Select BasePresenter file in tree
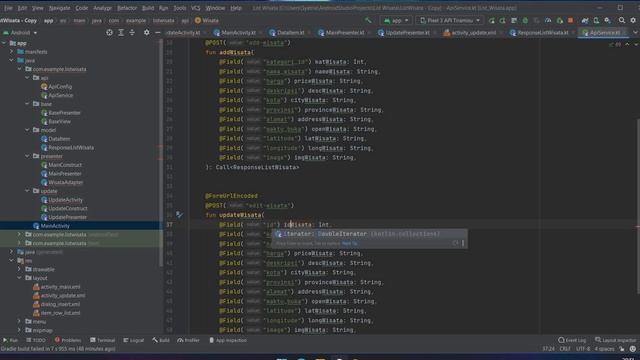Screen dimensions: 640x360 (60, 113)
